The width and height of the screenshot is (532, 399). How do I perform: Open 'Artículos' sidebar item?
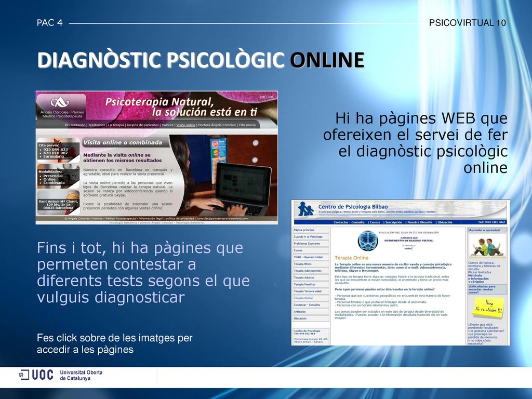(311, 312)
